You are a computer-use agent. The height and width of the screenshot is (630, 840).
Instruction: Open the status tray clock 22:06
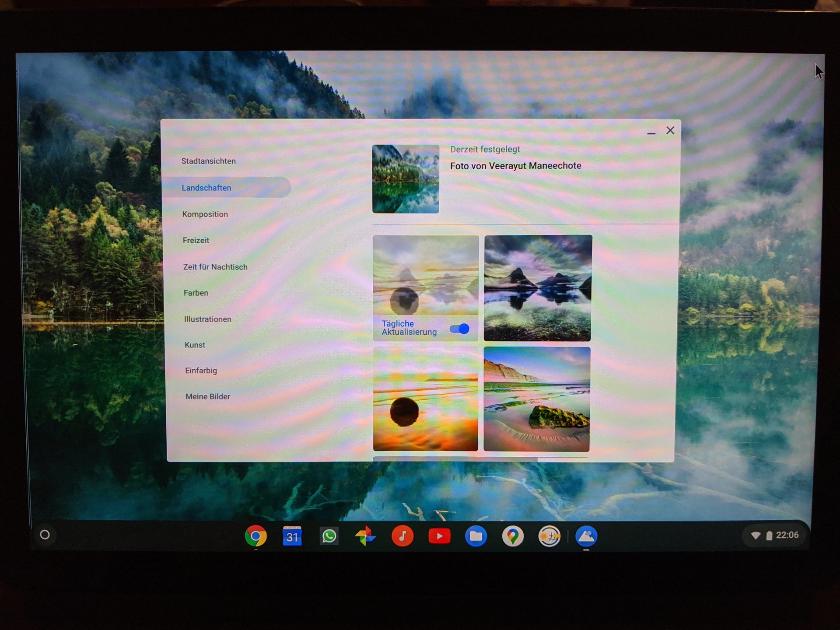[x=787, y=535]
